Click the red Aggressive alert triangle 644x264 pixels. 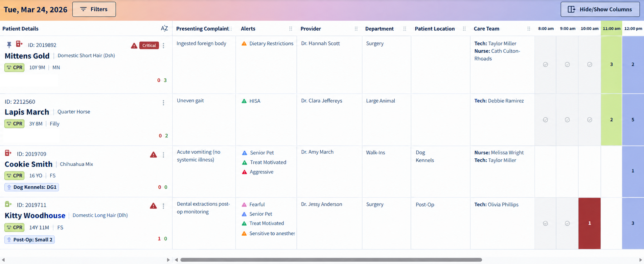click(244, 172)
